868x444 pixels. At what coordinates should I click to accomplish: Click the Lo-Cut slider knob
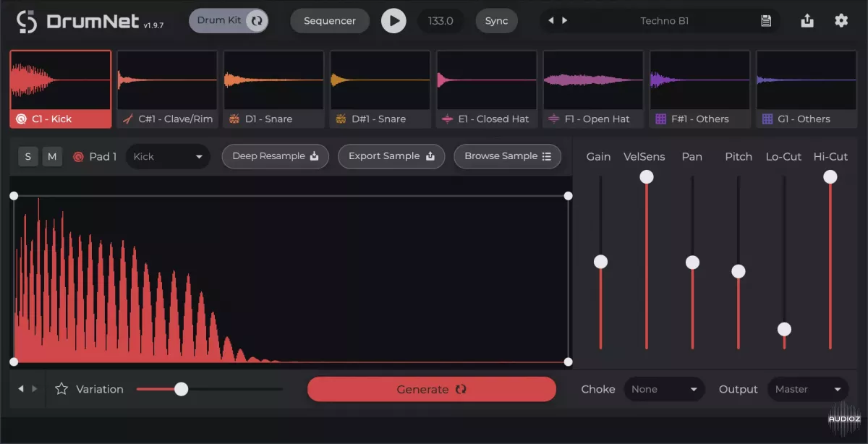coord(784,330)
